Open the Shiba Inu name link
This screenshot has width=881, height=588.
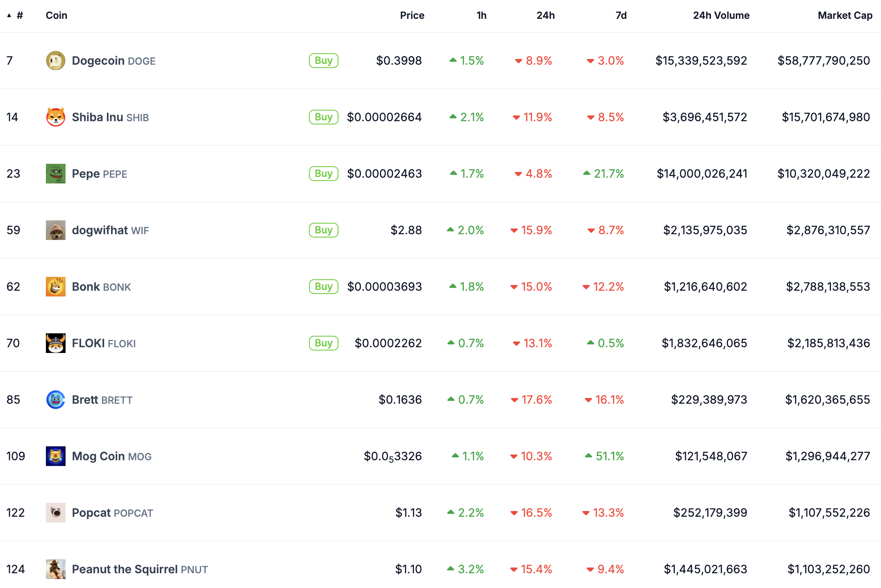click(x=98, y=117)
